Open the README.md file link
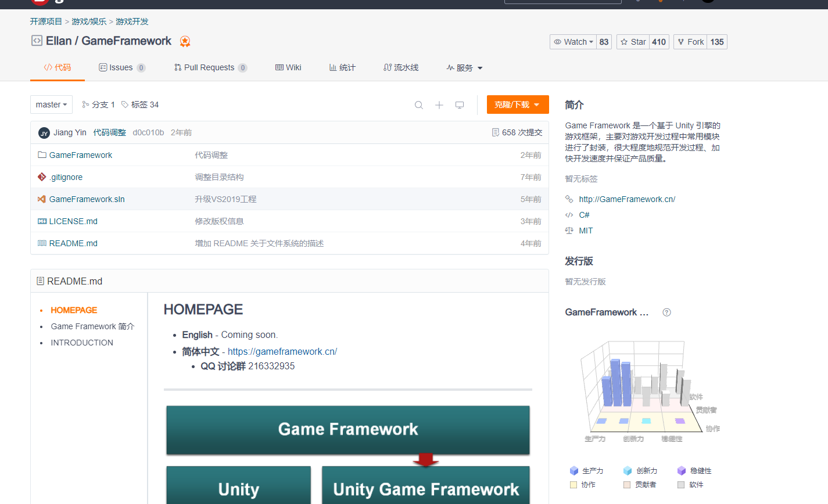Image resolution: width=828 pixels, height=504 pixels. (x=73, y=243)
